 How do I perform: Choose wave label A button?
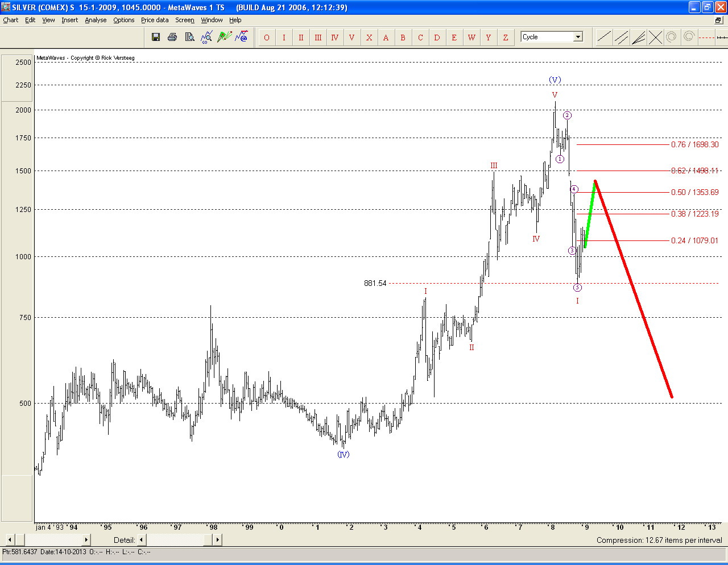click(386, 38)
